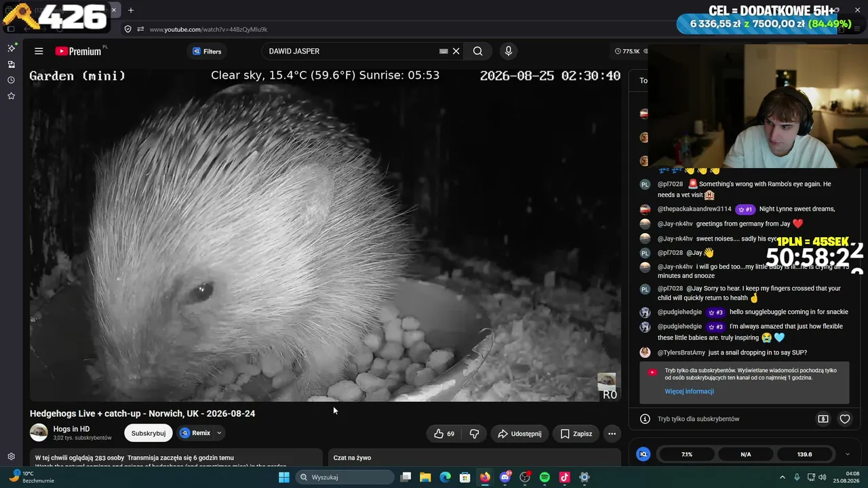Image resolution: width=868 pixels, height=488 pixels.
Task: Launch Microsoft Edge from the taskbar
Action: pos(445,477)
